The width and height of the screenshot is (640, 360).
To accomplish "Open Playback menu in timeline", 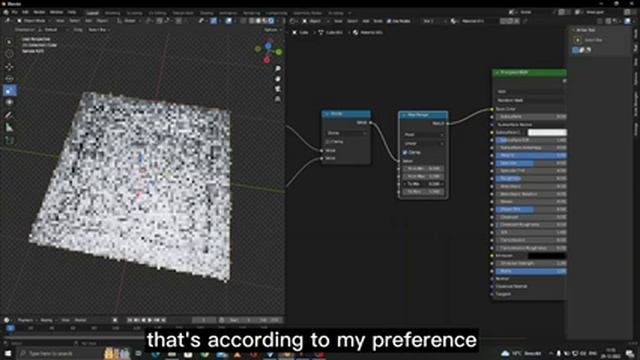I will click(x=27, y=320).
